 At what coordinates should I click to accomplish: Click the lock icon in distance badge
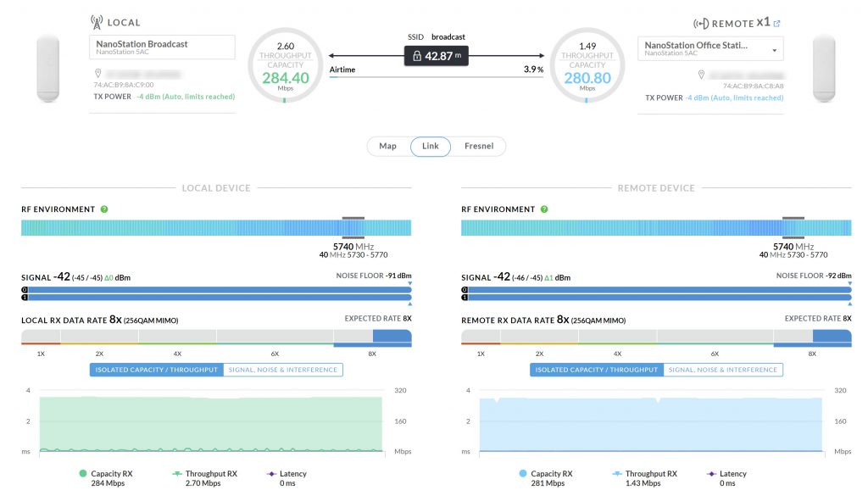coord(417,56)
